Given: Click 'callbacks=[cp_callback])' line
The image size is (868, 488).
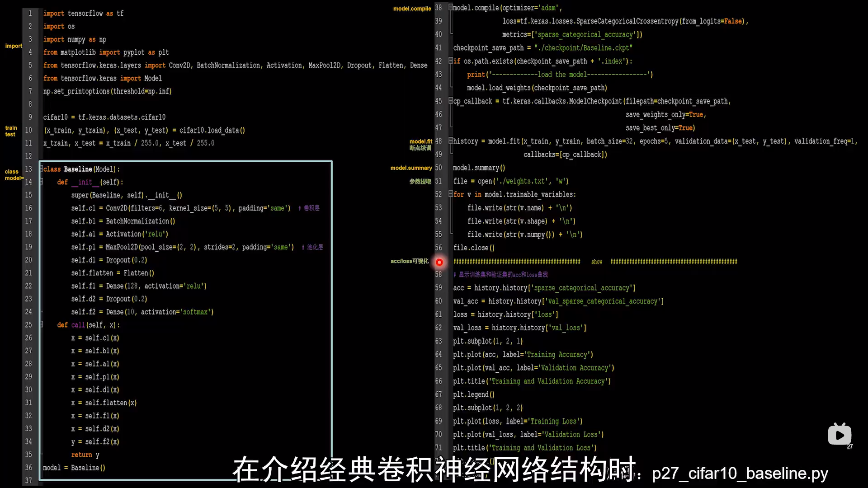Looking at the screenshot, I should (x=566, y=155).
